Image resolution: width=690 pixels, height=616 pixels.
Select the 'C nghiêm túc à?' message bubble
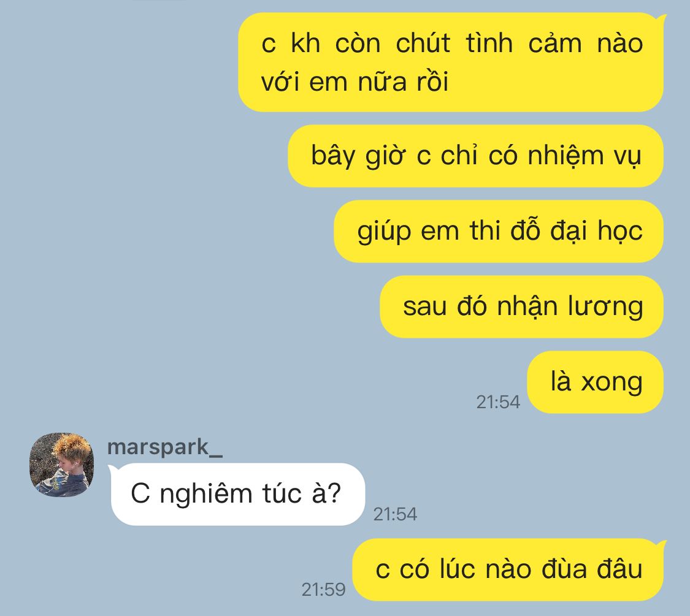coord(237,494)
